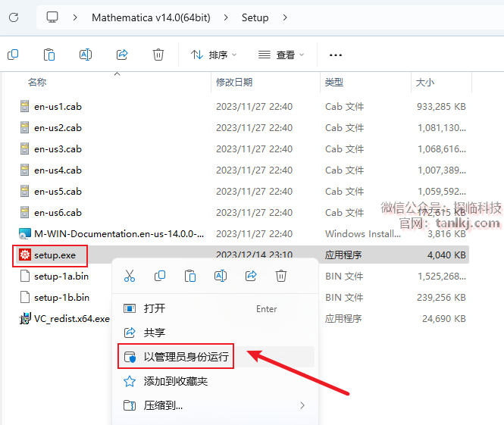The height and width of the screenshot is (425, 504).
Task: Click the VC_redist.x64.exe file name
Action: click(x=72, y=319)
